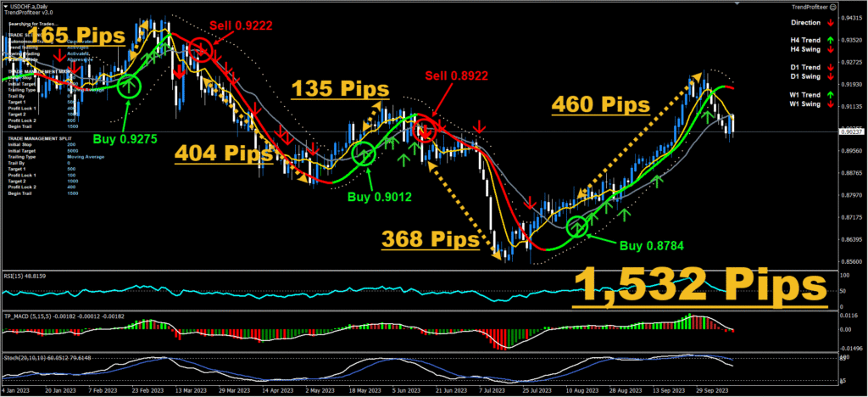Image resolution: width=868 pixels, height=397 pixels.
Task: Expand the USDCHF.a,Daily chart title triangle
Action: pyautogui.click(x=4, y=5)
